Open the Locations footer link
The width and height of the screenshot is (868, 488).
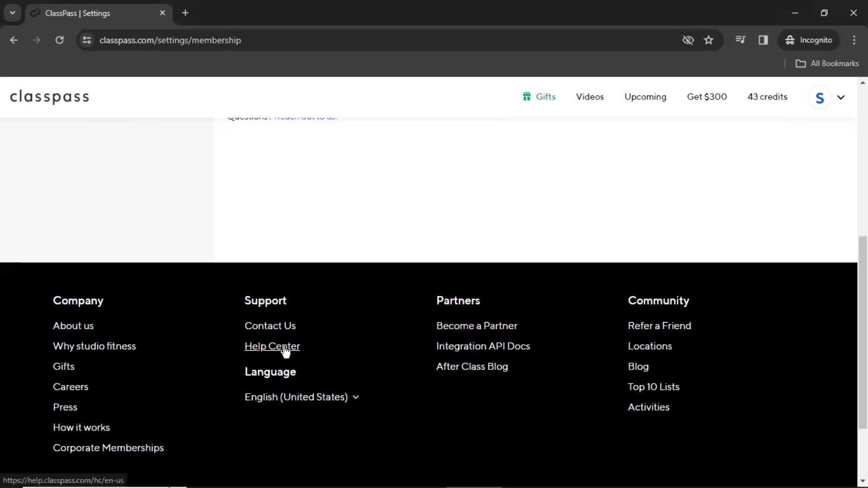tap(650, 346)
